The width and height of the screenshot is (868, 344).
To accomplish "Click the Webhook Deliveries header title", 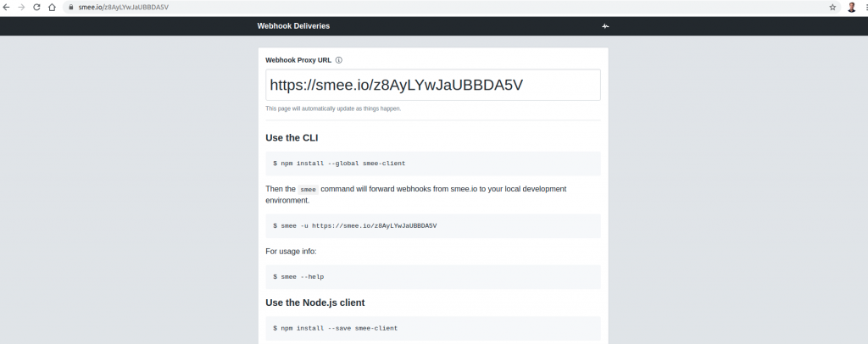I will point(293,26).
